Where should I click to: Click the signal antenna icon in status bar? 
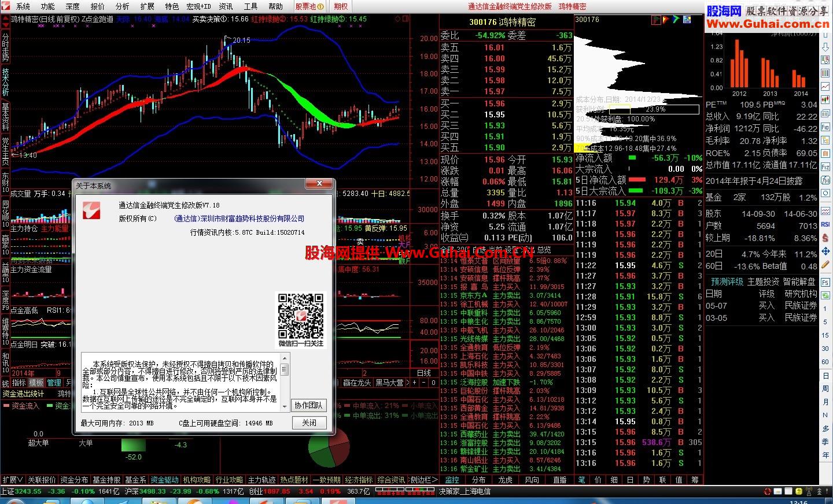click(x=809, y=491)
